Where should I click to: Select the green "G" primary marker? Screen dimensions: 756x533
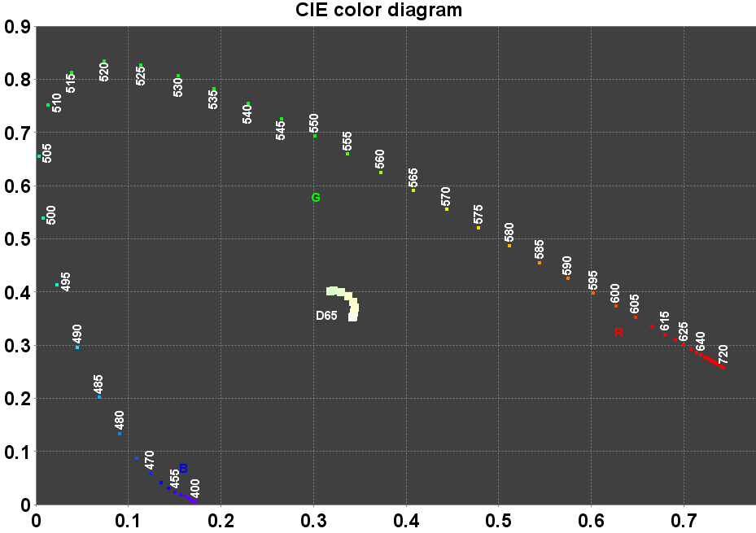pyautogui.click(x=316, y=198)
